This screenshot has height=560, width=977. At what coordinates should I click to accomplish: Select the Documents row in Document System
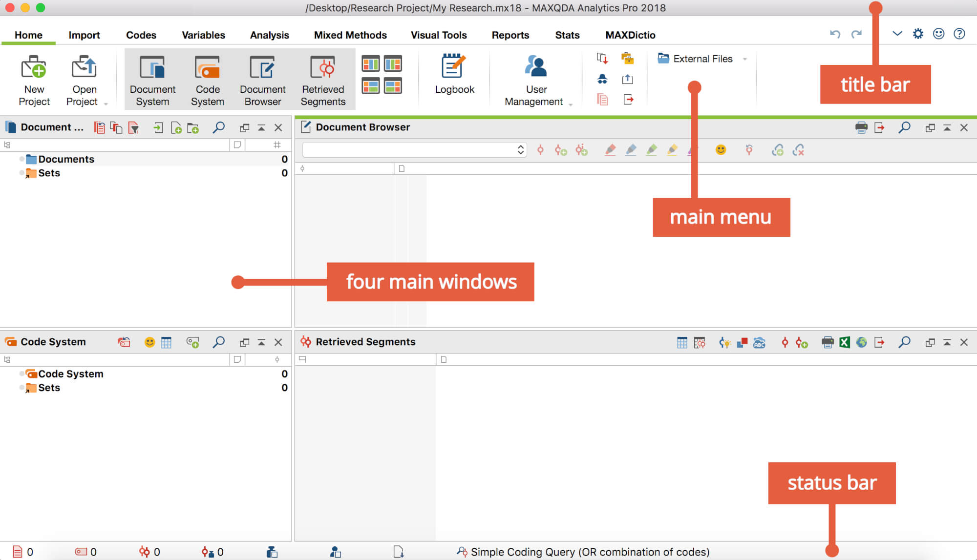click(x=146, y=159)
